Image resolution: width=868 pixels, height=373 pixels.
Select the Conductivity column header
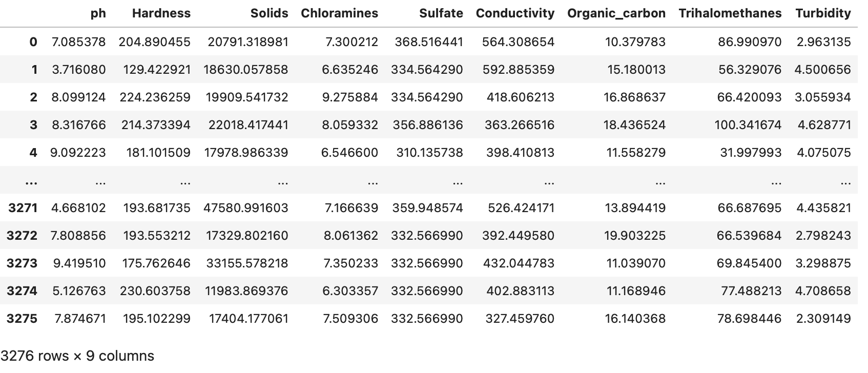[x=515, y=13]
